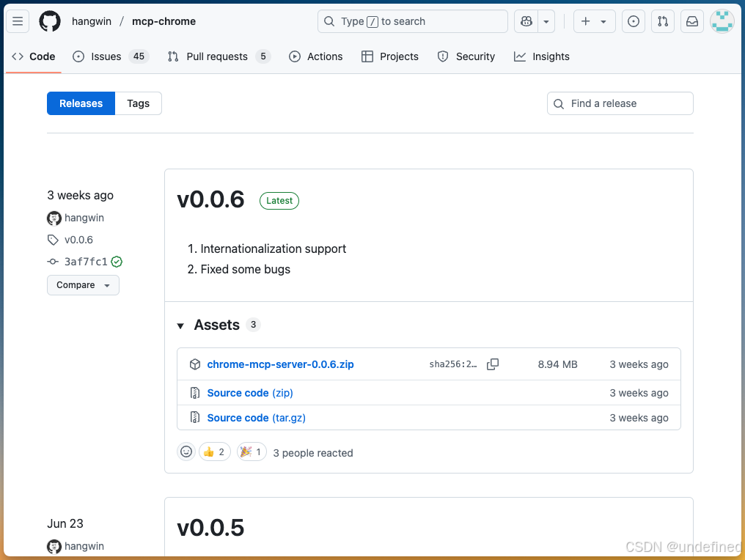Open the v0.0.6 tag link
The height and width of the screenshot is (560, 745).
coord(79,240)
